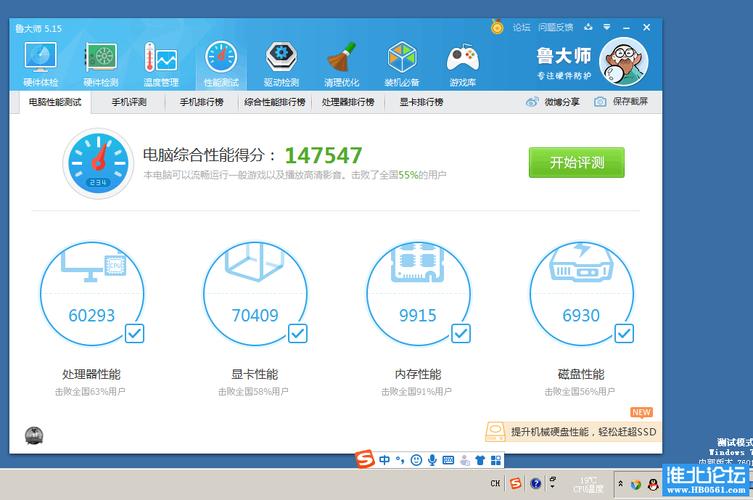Viewport: 753px width, 500px height.
Task: Click Sogou S icon in taskbar
Action: 516,483
